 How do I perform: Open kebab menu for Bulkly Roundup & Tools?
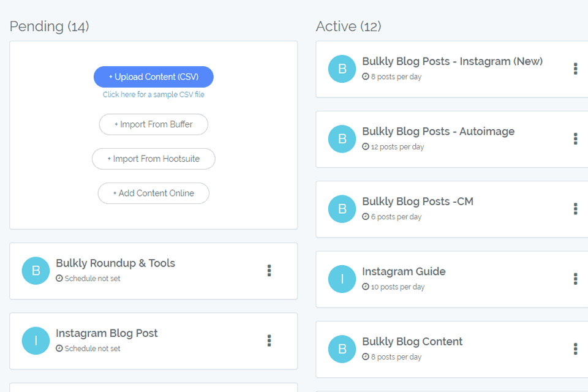[x=269, y=271]
